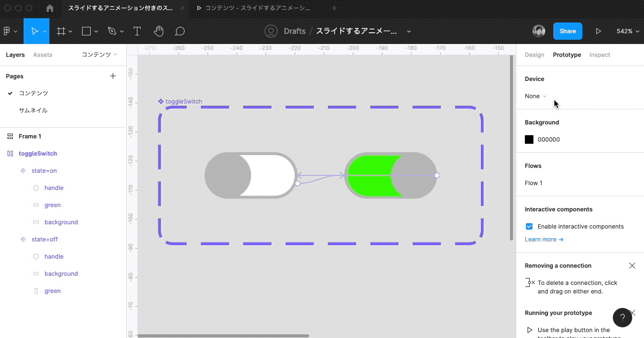The width and height of the screenshot is (644, 338).
Task: Select the Hand tool
Action: click(x=159, y=31)
